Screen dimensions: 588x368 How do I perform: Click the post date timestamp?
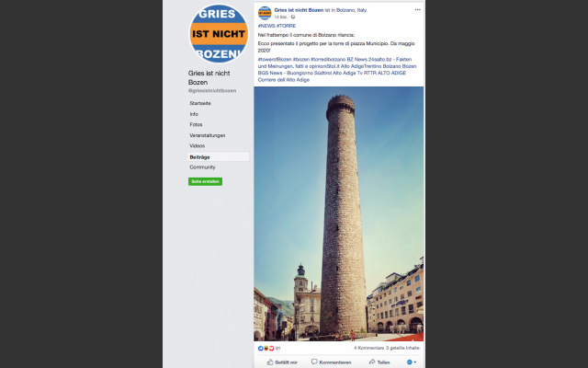click(280, 17)
